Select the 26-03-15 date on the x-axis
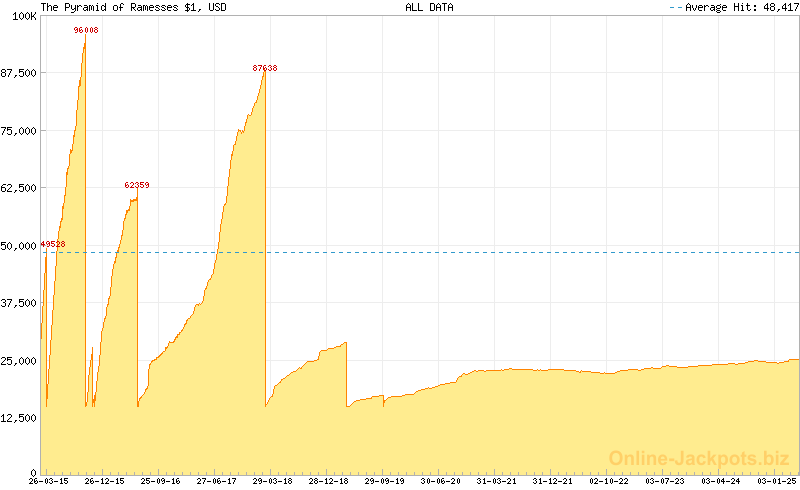 pos(48,482)
